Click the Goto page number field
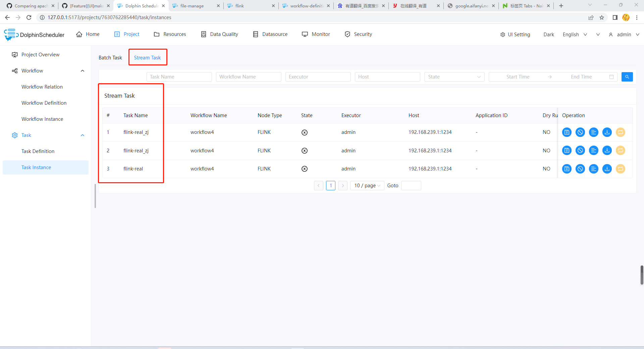Screen dimensions: 644x349 pos(411,186)
